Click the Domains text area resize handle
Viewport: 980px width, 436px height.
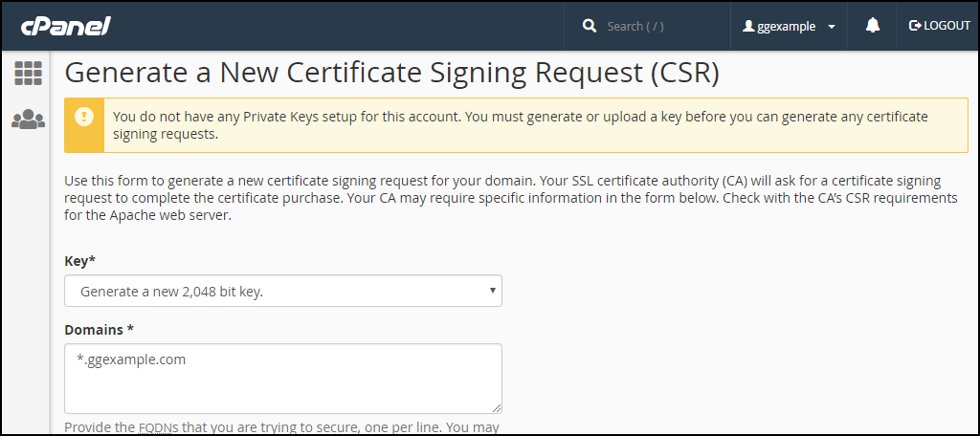tap(497, 408)
